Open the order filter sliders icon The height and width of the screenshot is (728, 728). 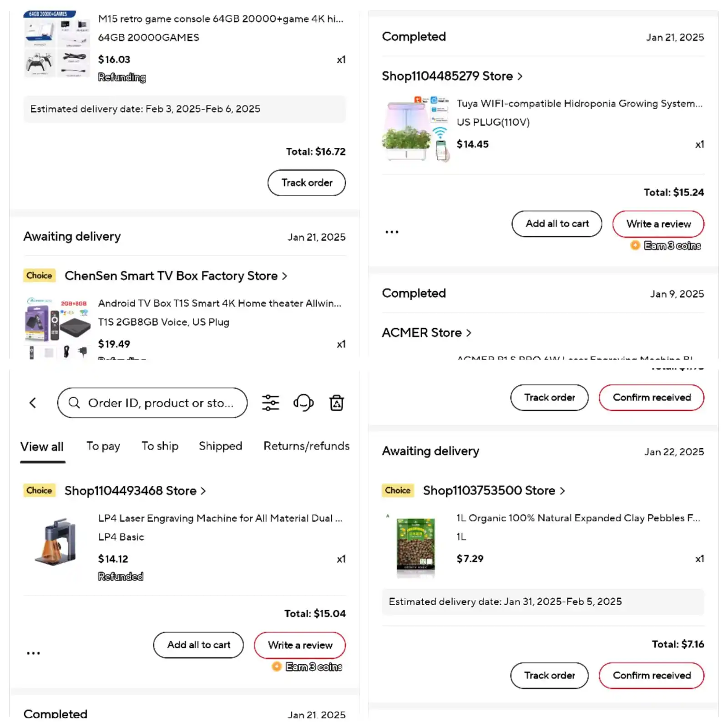[x=270, y=403]
